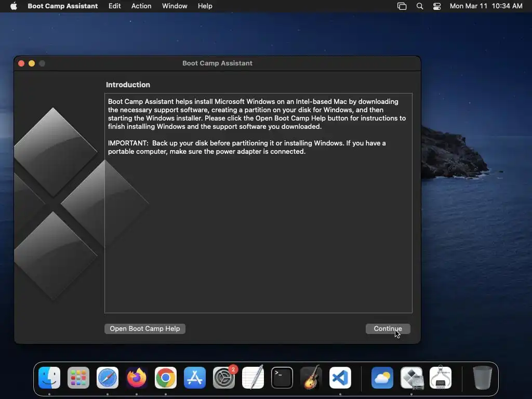Click Open Boot Camp Help button

pos(145,328)
